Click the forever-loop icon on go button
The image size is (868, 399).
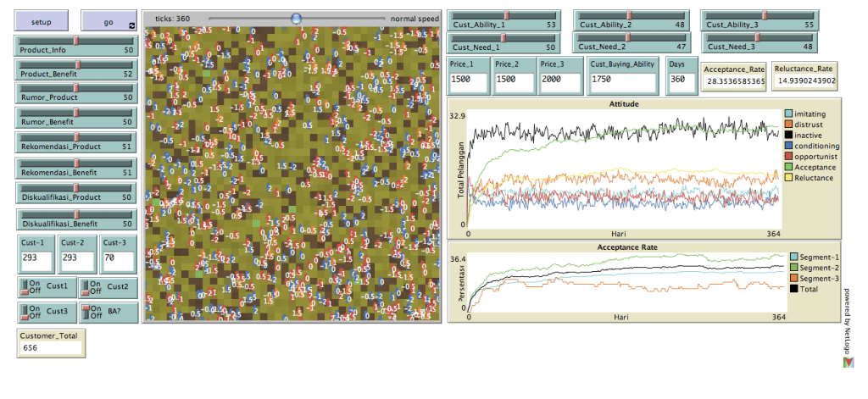coord(131,25)
